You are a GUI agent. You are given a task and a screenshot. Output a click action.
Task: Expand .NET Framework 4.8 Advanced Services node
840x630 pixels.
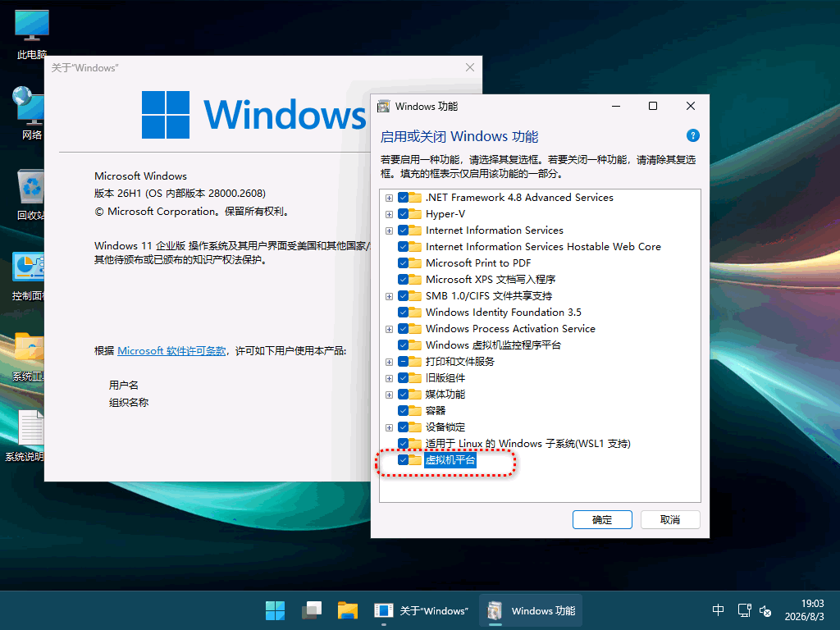click(389, 198)
